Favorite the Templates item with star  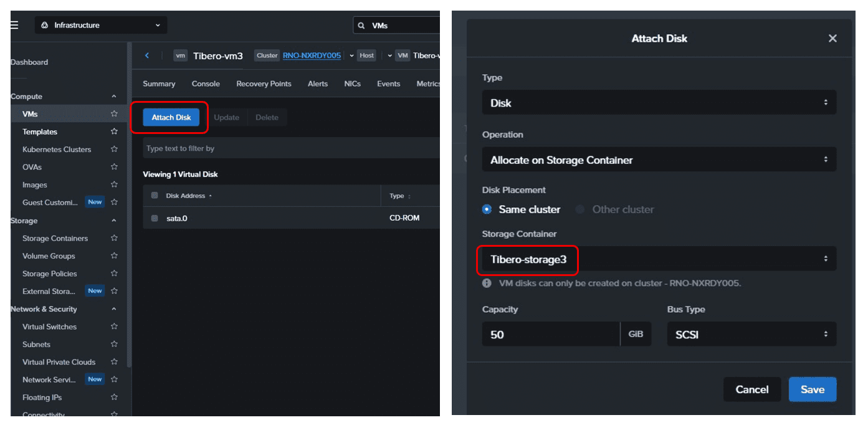114,131
